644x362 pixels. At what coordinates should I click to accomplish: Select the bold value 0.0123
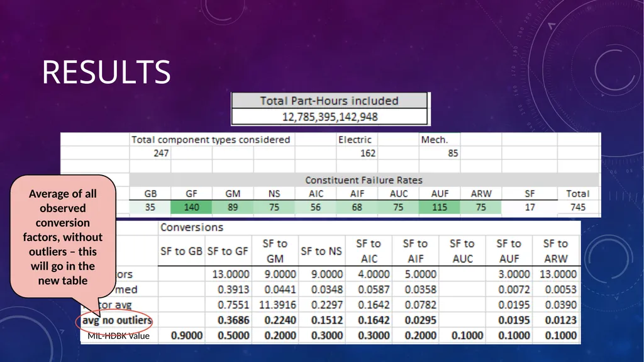pyautogui.click(x=560, y=320)
